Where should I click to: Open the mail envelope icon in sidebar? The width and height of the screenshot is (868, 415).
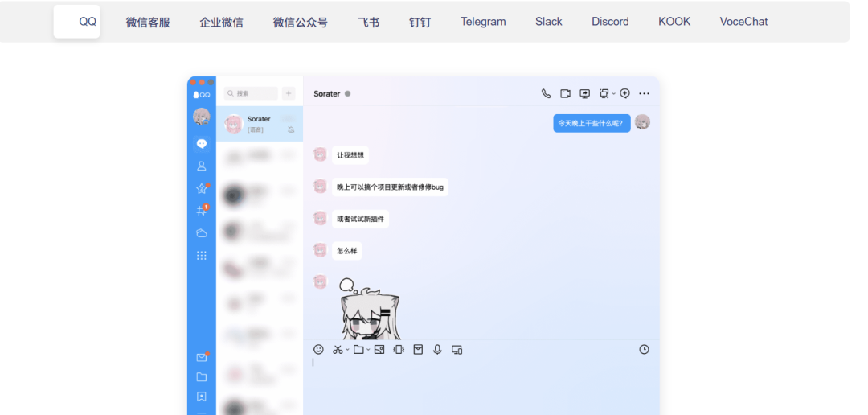(202, 358)
